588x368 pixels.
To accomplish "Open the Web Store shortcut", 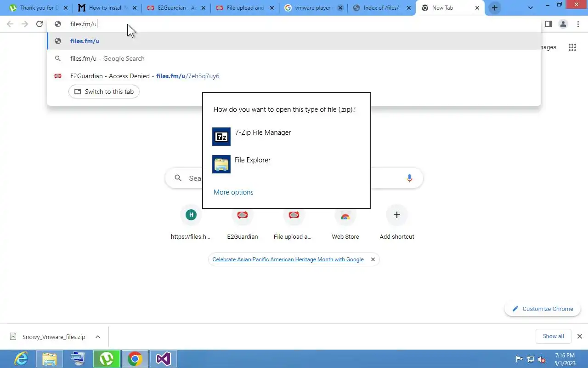I will (345, 223).
